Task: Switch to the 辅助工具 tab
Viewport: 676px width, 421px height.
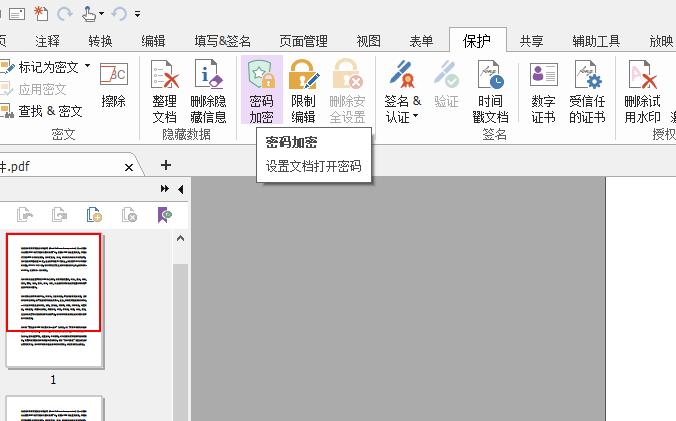Action: click(596, 41)
